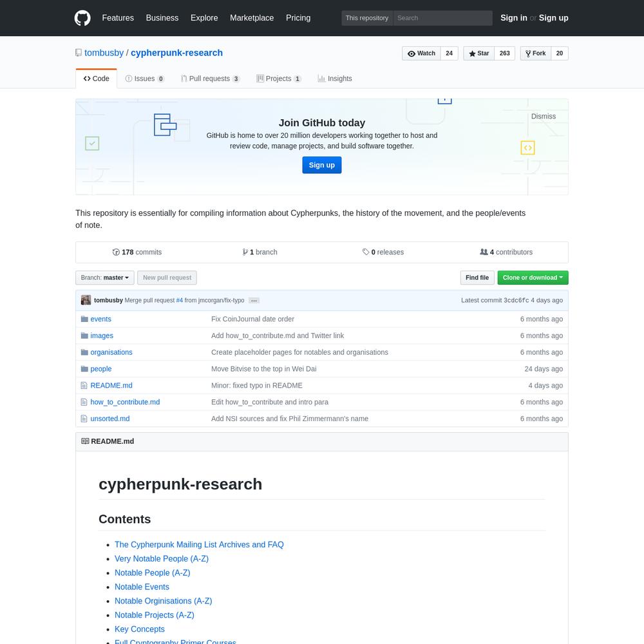Viewport: 644px width, 644px height.
Task: Open the Notable Projects (A-Z) link
Action: click(155, 615)
